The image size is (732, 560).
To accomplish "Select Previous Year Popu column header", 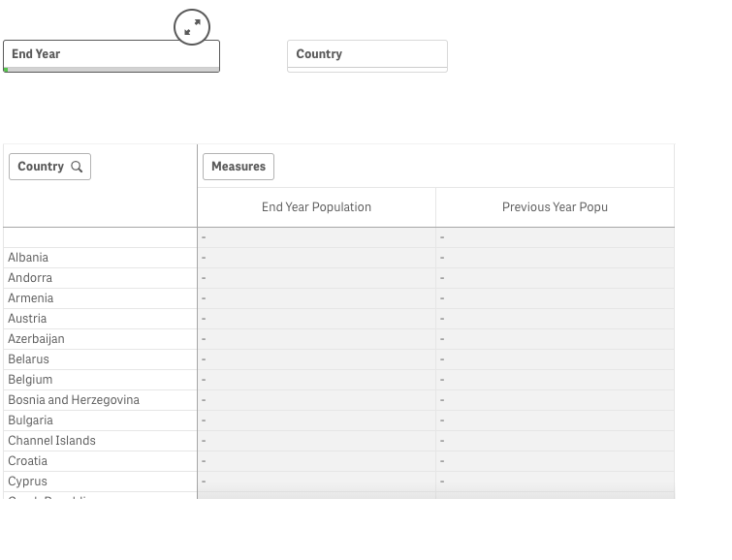I will pyautogui.click(x=555, y=206).
